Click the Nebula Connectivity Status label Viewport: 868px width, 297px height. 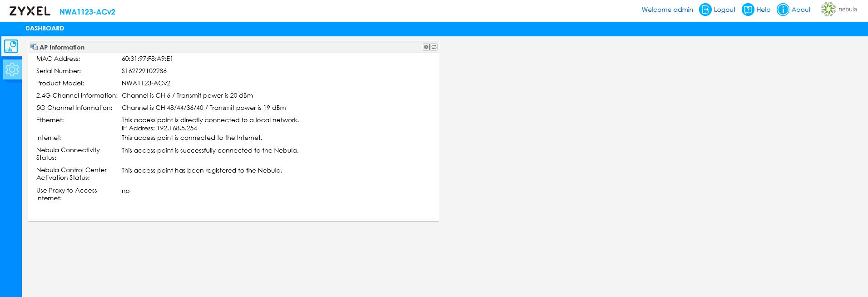tap(68, 154)
